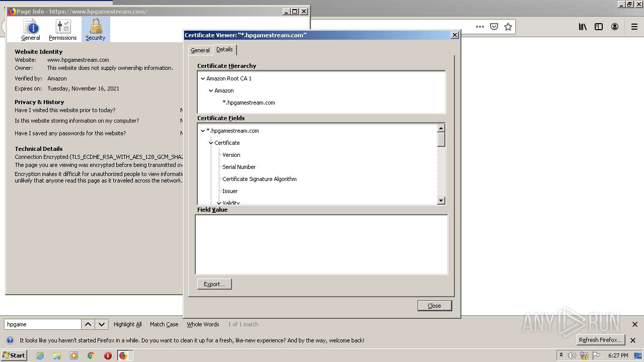The image size is (644, 362).
Task: Open the Permissions section in Page Info
Action: tap(63, 30)
